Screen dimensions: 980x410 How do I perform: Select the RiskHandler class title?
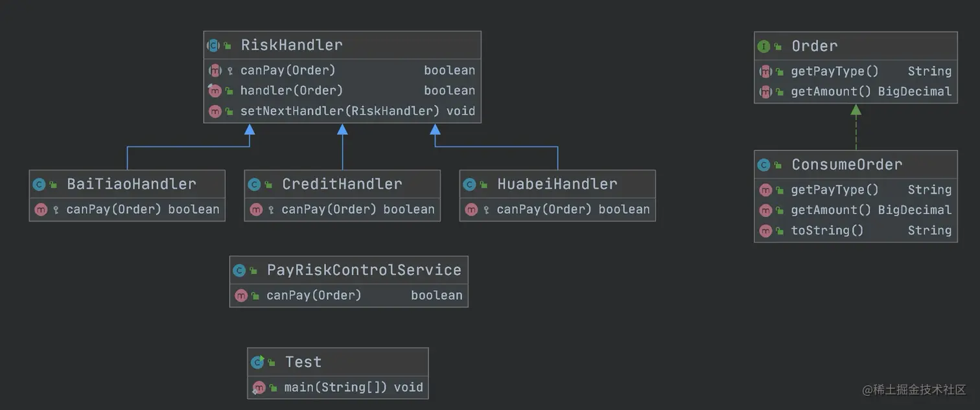(292, 45)
